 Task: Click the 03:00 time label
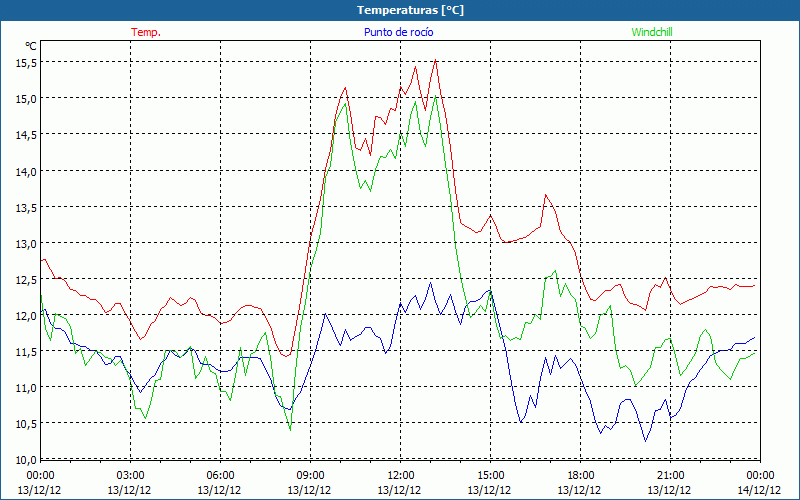click(x=130, y=476)
